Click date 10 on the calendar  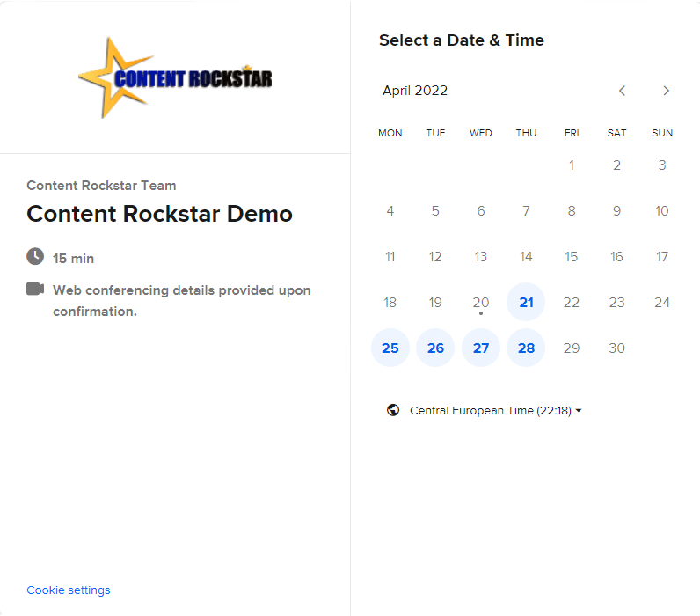pos(662,211)
